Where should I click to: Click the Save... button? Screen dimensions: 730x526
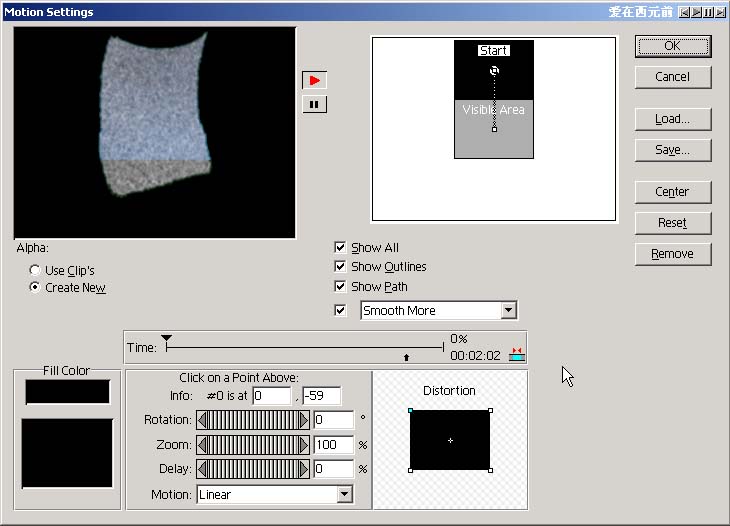pos(673,150)
